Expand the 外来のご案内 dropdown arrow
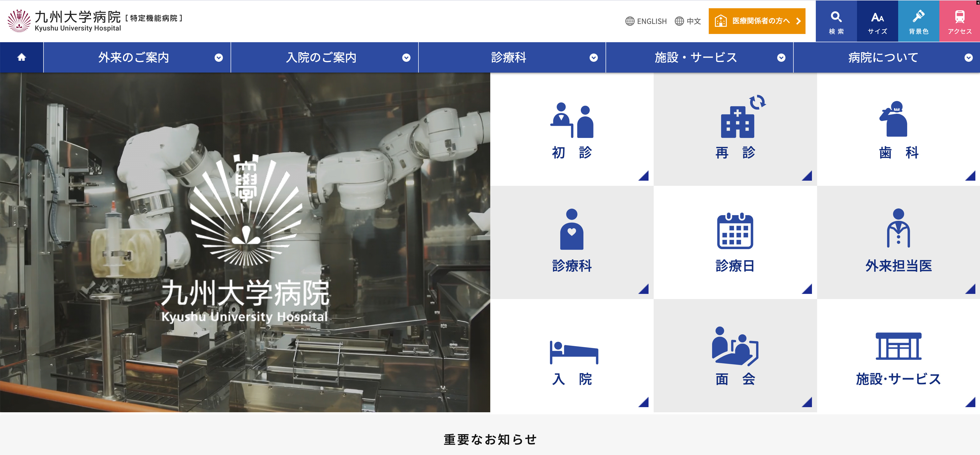 [218, 58]
